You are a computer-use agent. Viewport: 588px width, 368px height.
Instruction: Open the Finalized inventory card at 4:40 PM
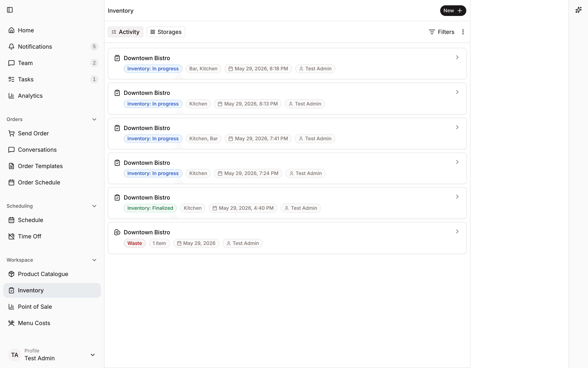click(287, 203)
